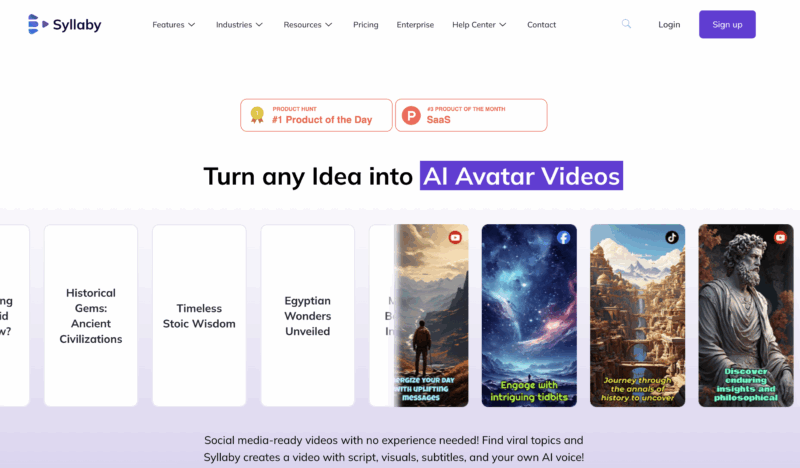Click the gold medal Product Hunt icon
Screen dimensions: 800x468
click(257, 115)
